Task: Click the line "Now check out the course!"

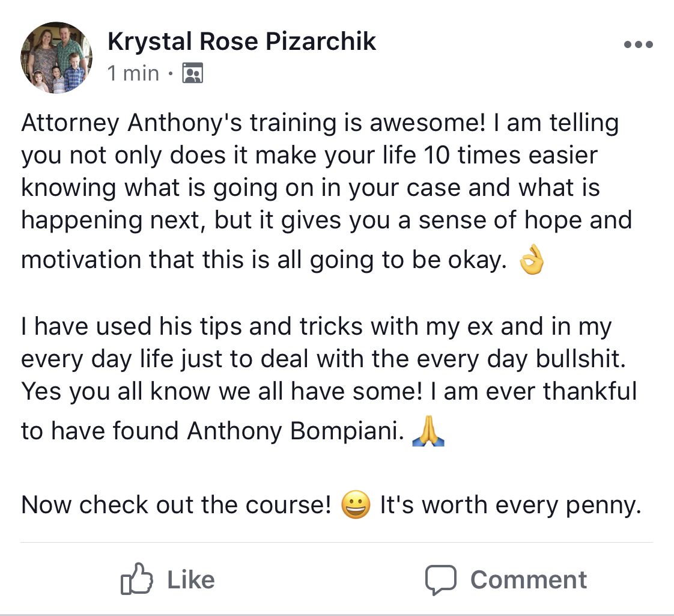Action: pos(176,505)
